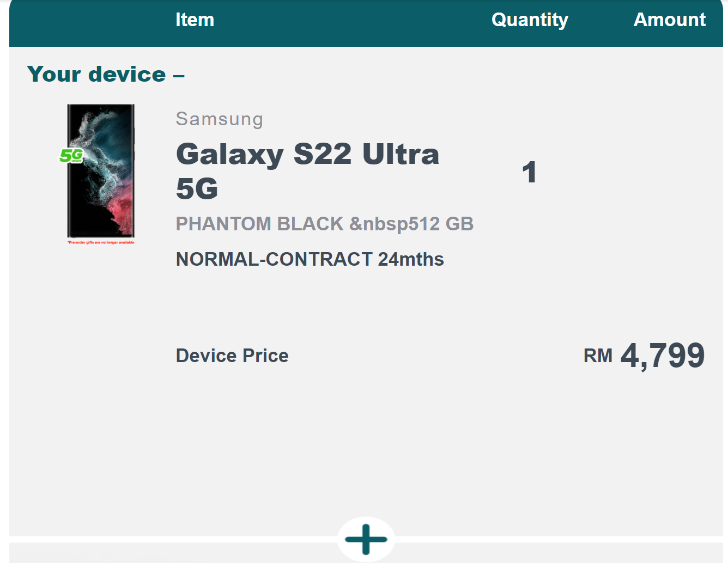728x563 pixels.
Task: Select the Item column header
Action: click(195, 20)
